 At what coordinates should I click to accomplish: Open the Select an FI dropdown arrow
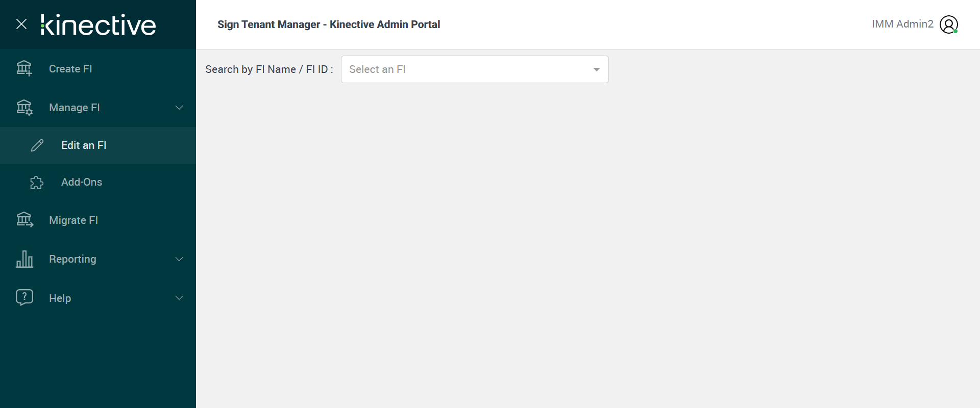pyautogui.click(x=596, y=69)
